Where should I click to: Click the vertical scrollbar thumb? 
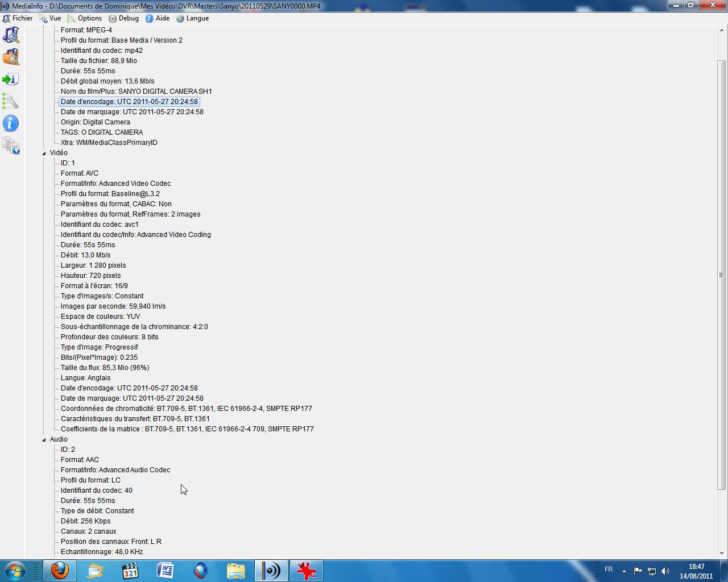[x=722, y=275]
